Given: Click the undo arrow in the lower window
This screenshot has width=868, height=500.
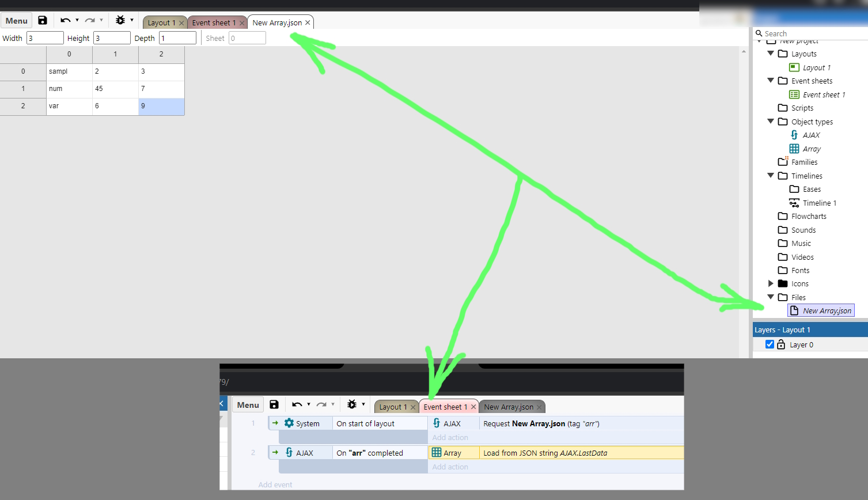Looking at the screenshot, I should (297, 404).
